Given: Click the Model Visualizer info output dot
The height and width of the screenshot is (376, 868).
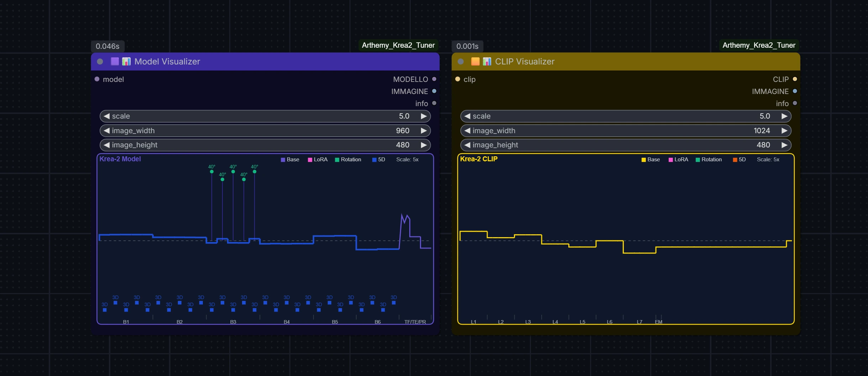Looking at the screenshot, I should 434,103.
